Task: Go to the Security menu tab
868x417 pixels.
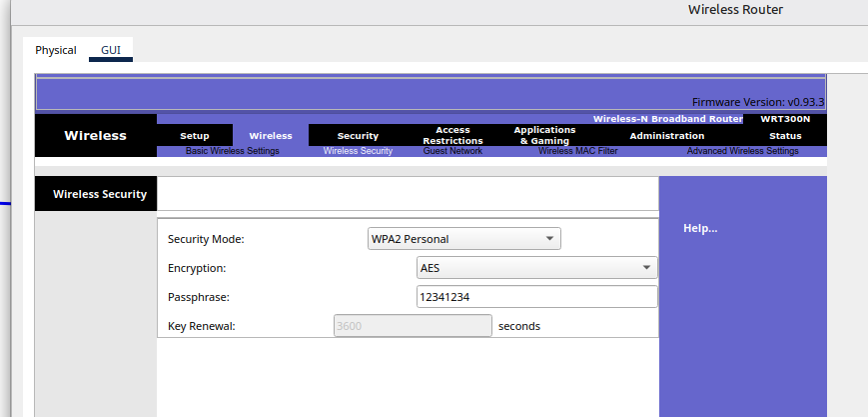Action: (358, 136)
